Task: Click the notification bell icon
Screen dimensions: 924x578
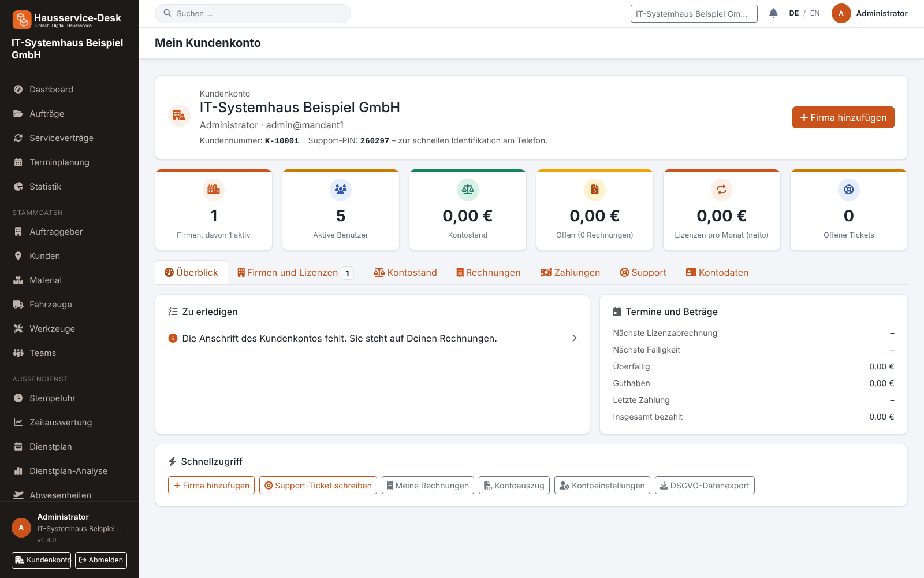Action: (773, 13)
